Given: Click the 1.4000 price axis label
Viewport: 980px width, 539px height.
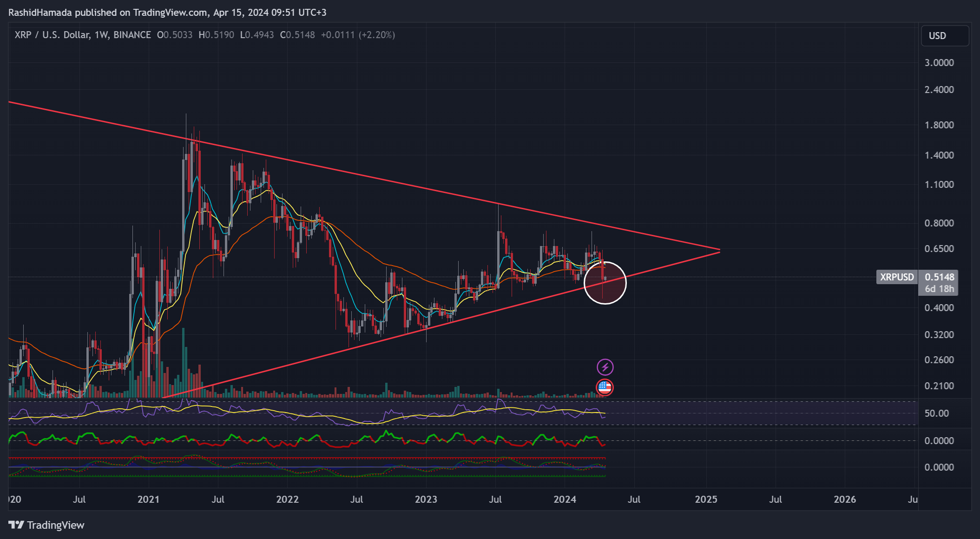Looking at the screenshot, I should (x=939, y=155).
